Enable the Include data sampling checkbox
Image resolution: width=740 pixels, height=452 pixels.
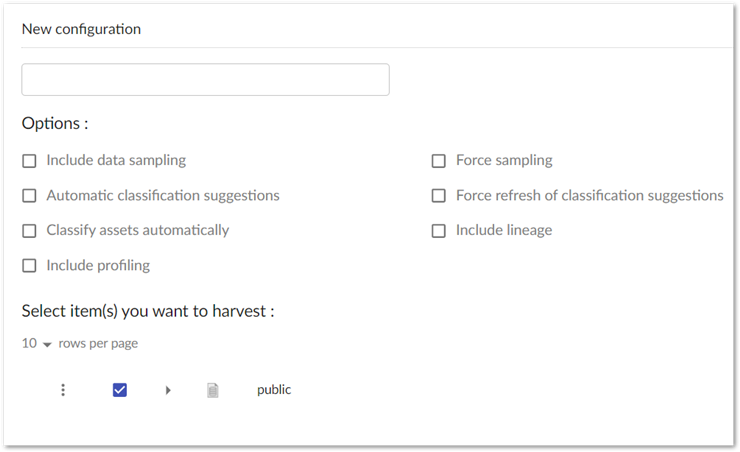coord(29,161)
